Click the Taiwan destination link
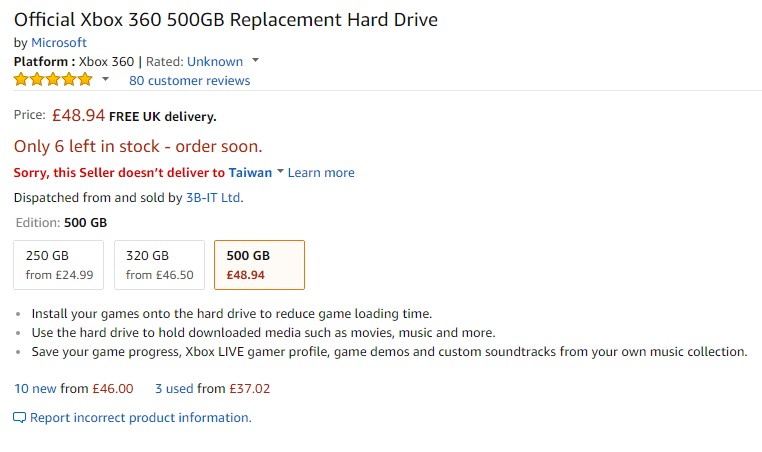The width and height of the screenshot is (762, 452). [x=249, y=172]
